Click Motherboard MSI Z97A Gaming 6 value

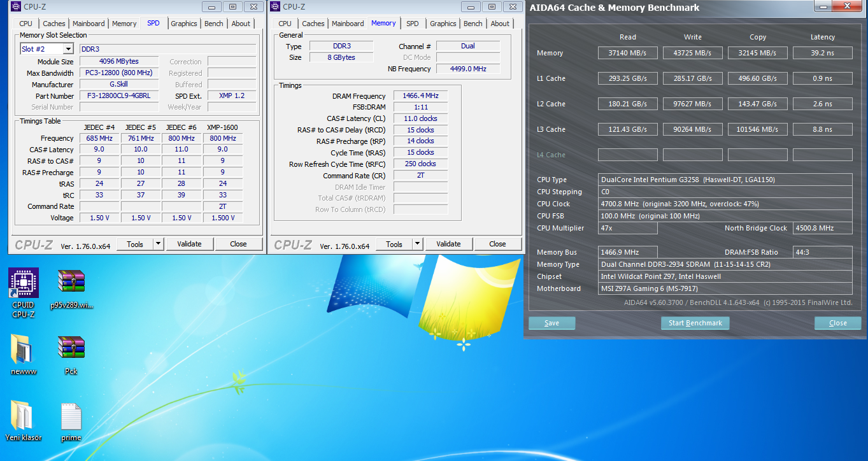pyautogui.click(x=725, y=288)
